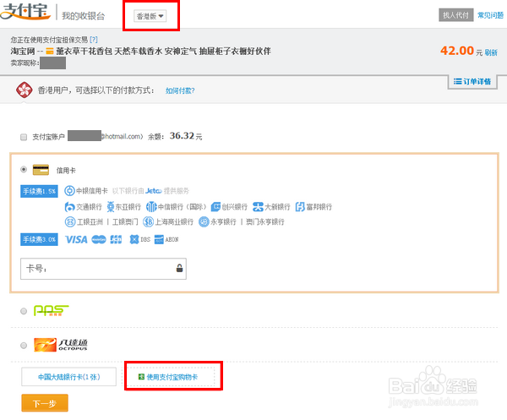Viewport: 507px width, 420px height.
Task: Choose 大新银行 bank option
Action: coord(271,207)
